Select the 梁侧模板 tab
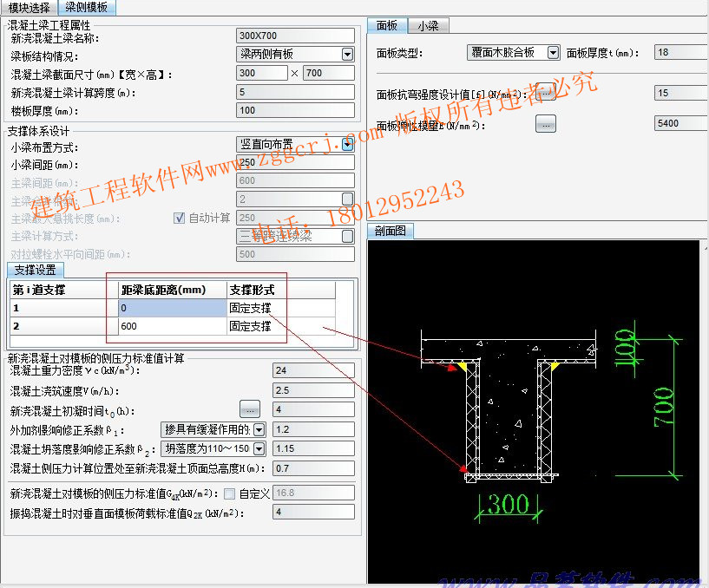The width and height of the screenshot is (709, 588). (87, 7)
